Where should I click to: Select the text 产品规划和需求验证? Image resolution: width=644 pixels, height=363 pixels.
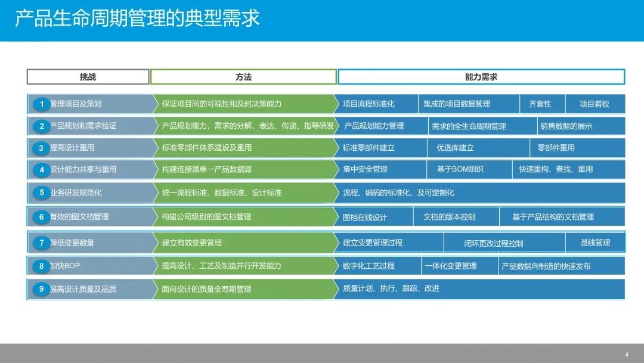click(x=83, y=126)
